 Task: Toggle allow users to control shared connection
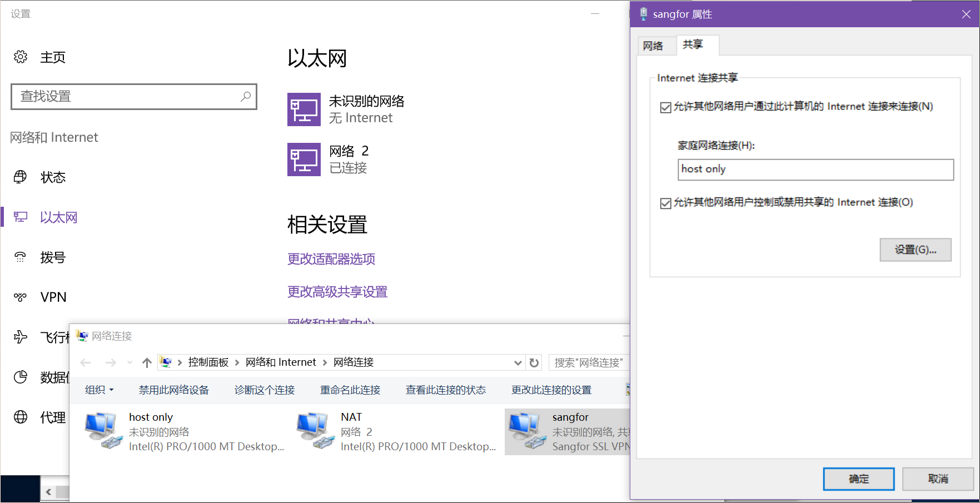click(x=665, y=203)
